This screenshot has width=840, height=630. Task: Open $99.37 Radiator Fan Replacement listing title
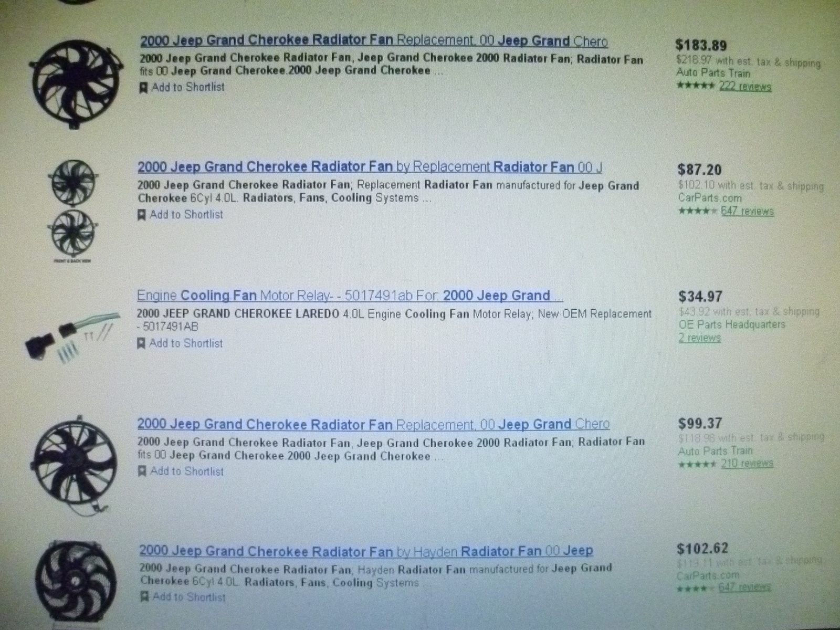(373, 424)
